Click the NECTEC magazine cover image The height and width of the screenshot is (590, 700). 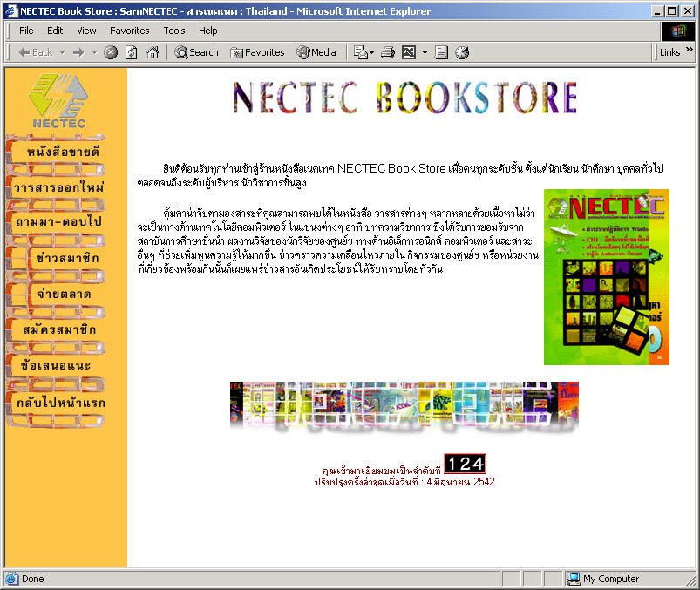pyautogui.click(x=606, y=276)
